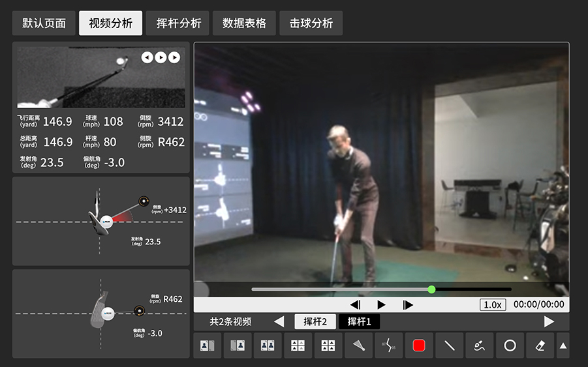588x367 pixels.
Task: Play the main swing video
Action: (x=381, y=304)
